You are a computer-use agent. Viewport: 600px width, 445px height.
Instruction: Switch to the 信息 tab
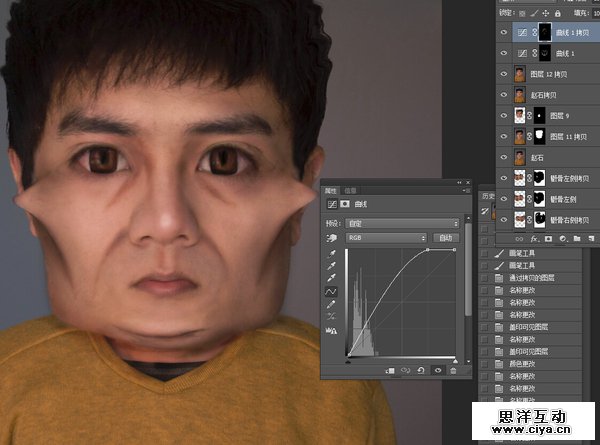point(350,190)
